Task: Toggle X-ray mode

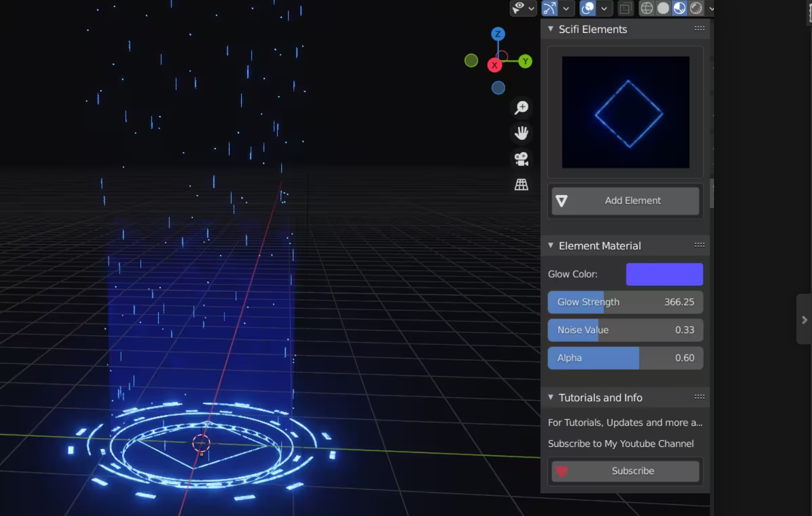Action: (x=625, y=8)
